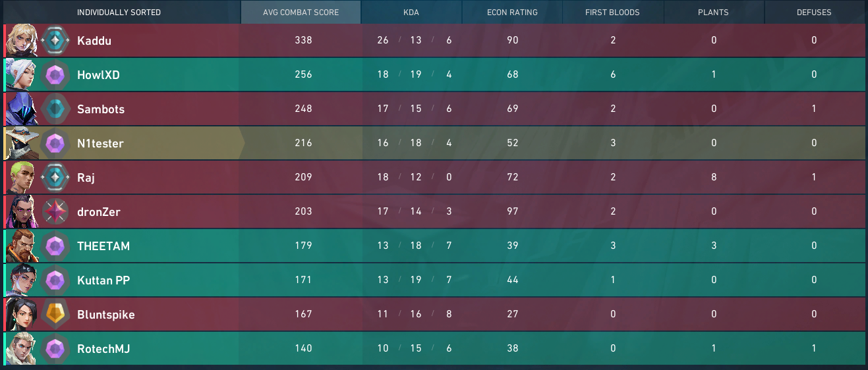The height and width of the screenshot is (370, 868).
Task: Sort by Plants column header
Action: pyautogui.click(x=714, y=12)
